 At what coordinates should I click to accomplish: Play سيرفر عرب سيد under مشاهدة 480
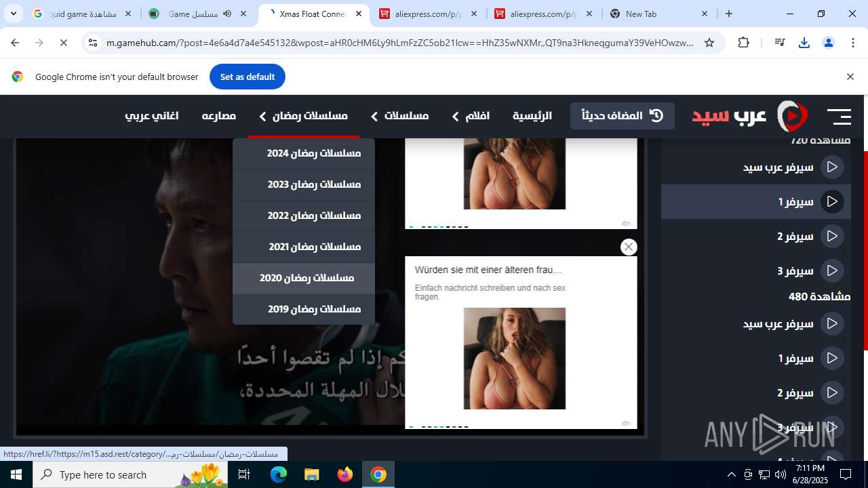pyautogui.click(x=756, y=323)
